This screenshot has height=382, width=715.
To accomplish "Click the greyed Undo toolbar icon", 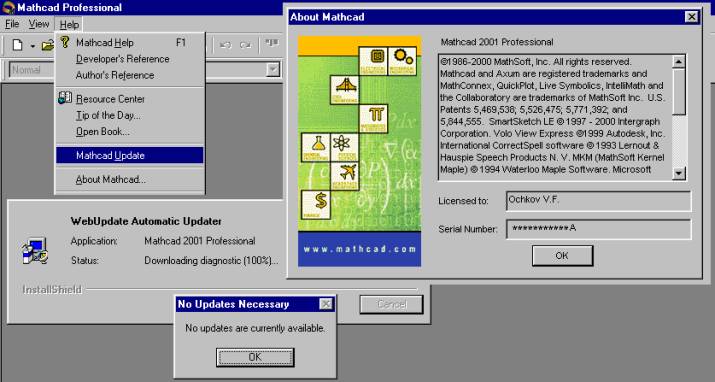I will point(225,45).
